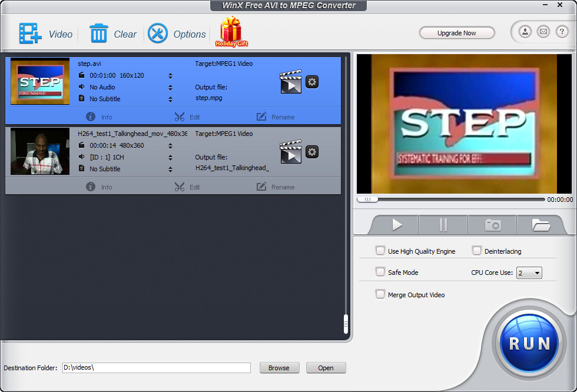Enable Use High Quality Engine
577x392 pixels.
pyautogui.click(x=380, y=250)
